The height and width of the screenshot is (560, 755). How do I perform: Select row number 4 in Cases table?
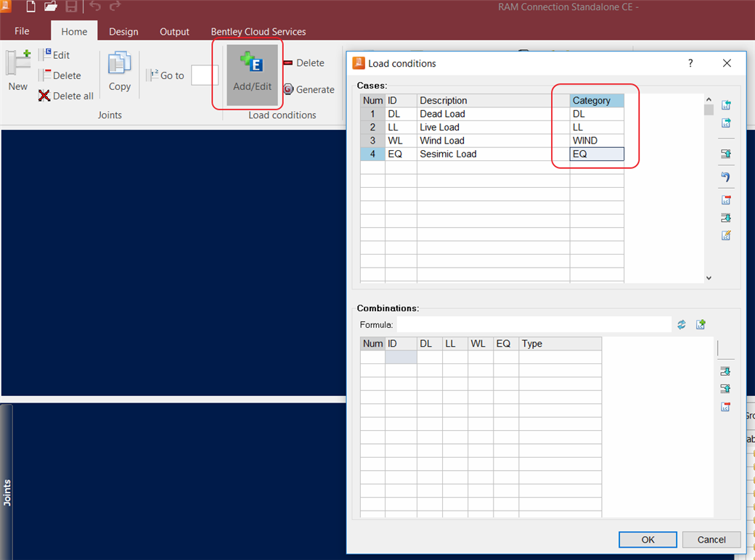[x=372, y=154]
